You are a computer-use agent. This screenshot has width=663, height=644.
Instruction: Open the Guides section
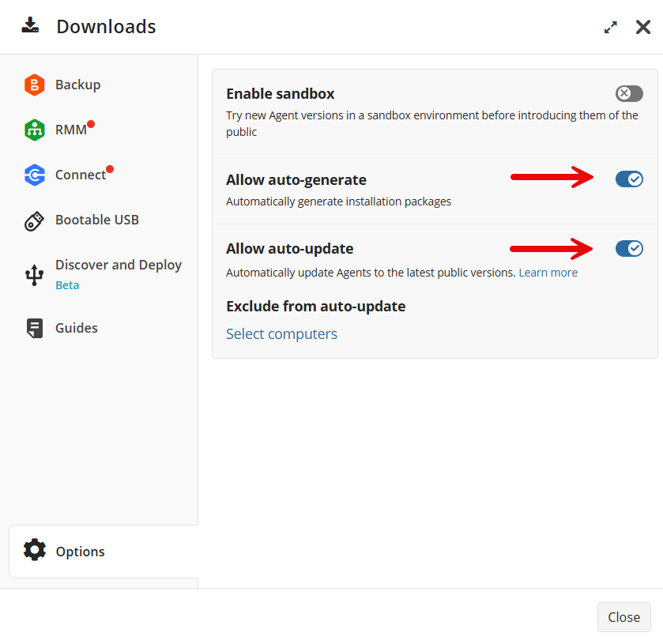(x=77, y=327)
